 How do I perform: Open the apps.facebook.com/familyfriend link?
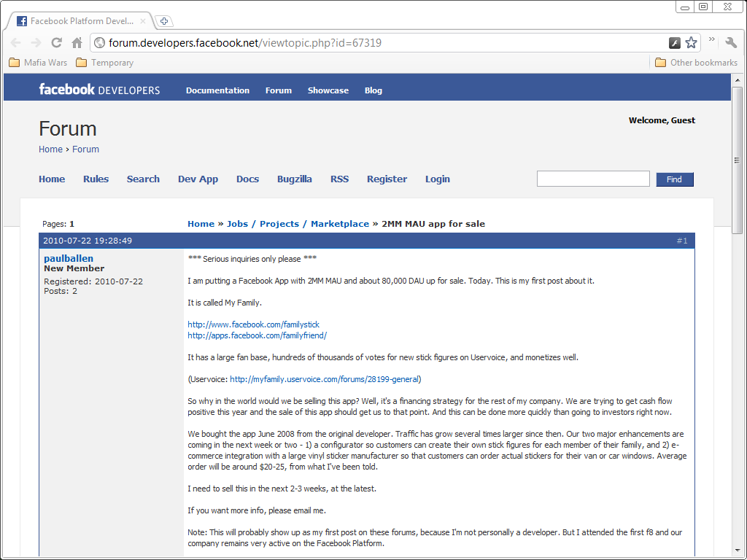coord(258,335)
